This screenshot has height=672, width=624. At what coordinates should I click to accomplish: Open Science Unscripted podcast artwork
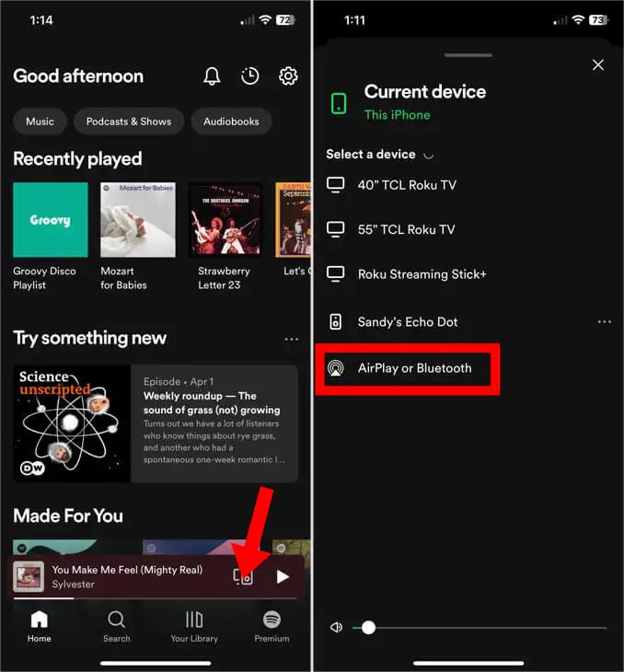72,423
